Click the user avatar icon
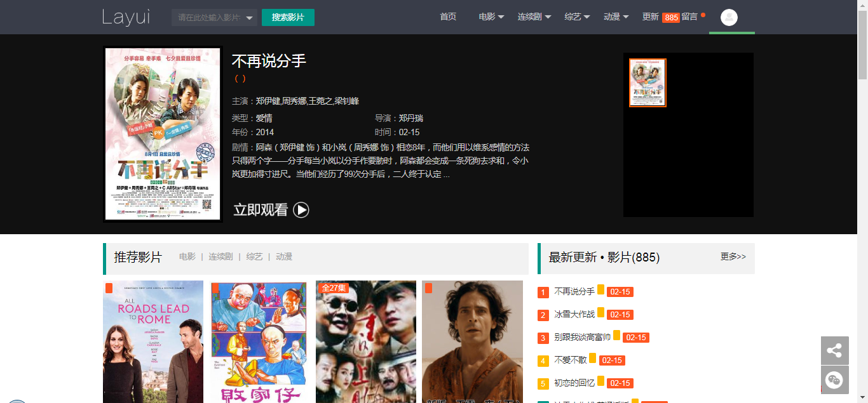868x403 pixels. point(729,18)
